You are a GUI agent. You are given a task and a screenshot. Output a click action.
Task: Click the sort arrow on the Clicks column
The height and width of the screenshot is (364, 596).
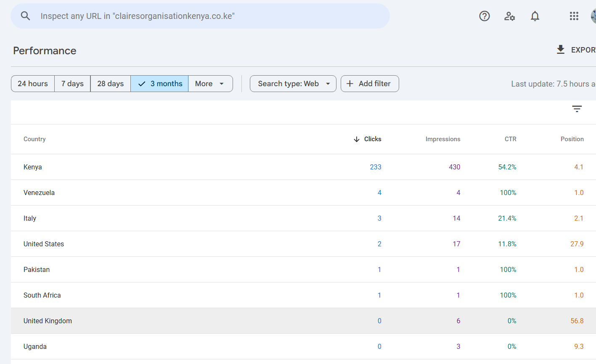pos(356,139)
